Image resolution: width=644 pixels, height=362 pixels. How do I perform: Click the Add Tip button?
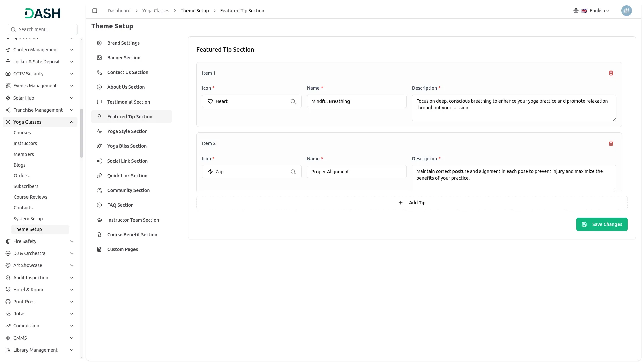[412, 203]
